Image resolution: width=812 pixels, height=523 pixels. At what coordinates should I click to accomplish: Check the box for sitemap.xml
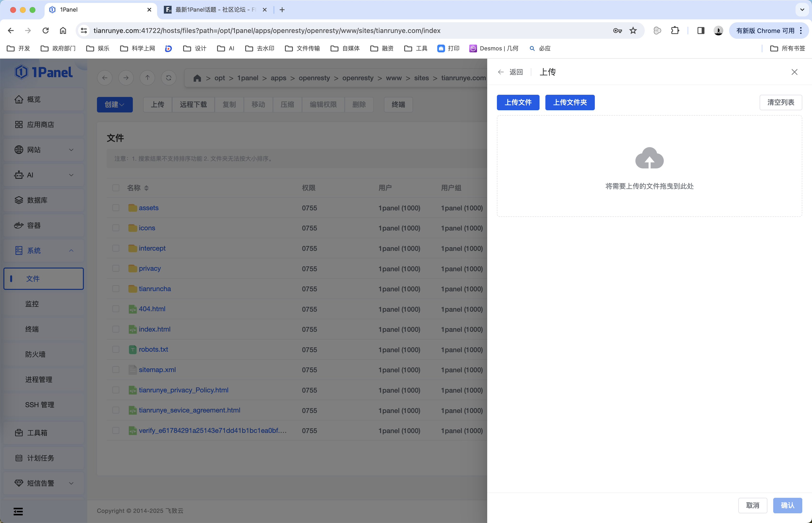click(116, 370)
